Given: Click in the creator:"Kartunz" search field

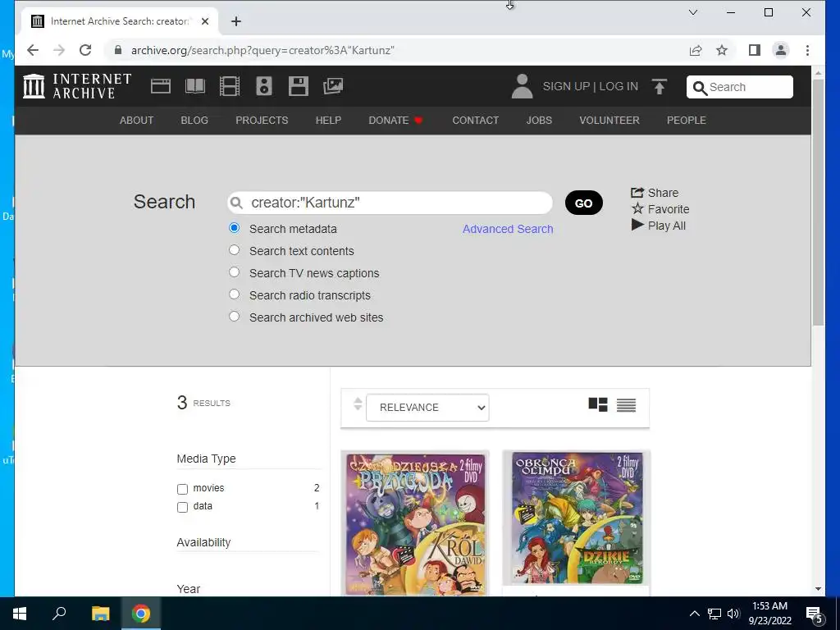Looking at the screenshot, I should 390,203.
